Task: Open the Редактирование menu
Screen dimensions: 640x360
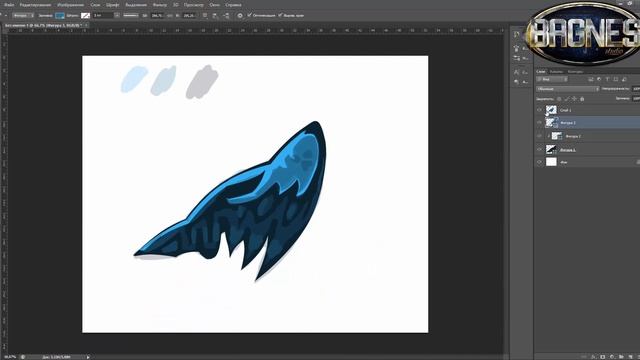Action: [x=36, y=5]
